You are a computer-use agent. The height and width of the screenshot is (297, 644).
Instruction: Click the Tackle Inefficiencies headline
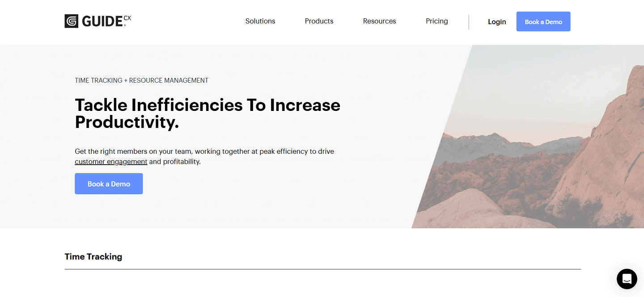(208, 113)
